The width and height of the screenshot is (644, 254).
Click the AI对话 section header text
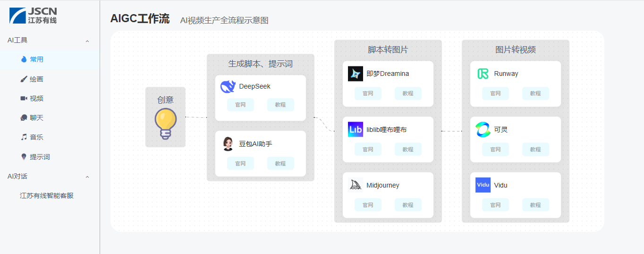(x=17, y=176)
